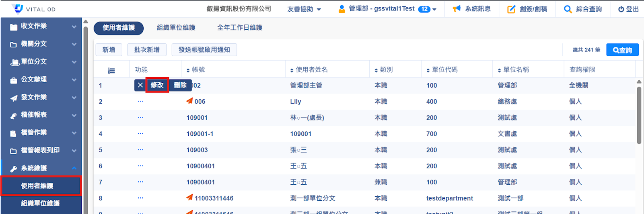This screenshot has height=214, width=644.
Task: Click the list icon in table header
Action: tap(111, 71)
